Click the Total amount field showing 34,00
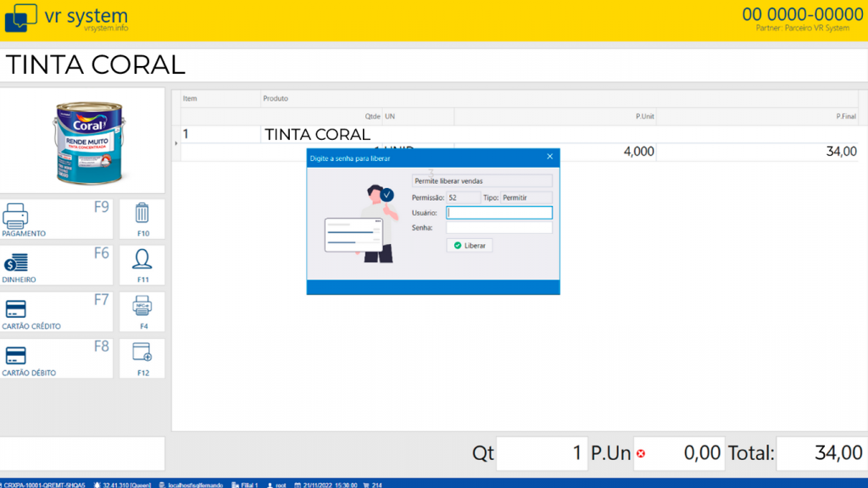 pyautogui.click(x=820, y=453)
